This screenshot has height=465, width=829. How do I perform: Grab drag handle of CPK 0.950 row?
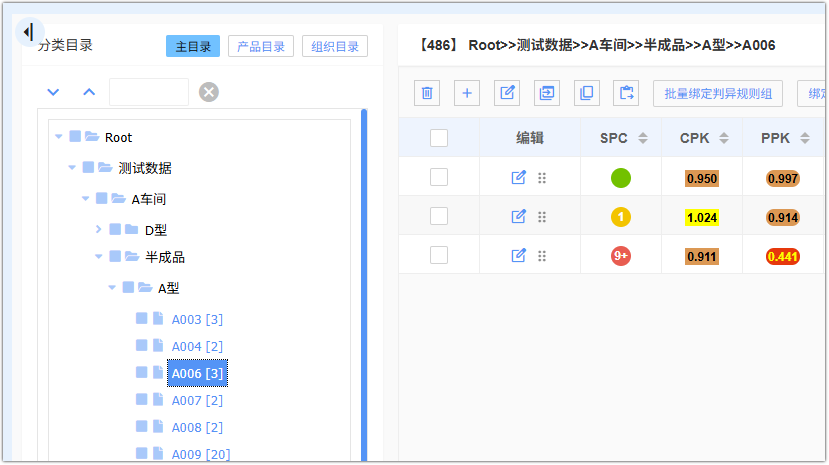(542, 178)
